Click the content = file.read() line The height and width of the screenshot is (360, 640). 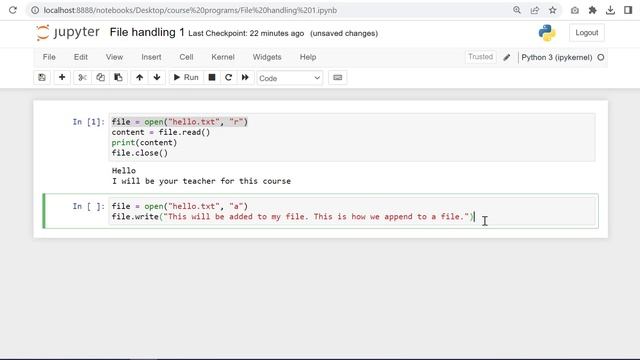[x=161, y=132]
